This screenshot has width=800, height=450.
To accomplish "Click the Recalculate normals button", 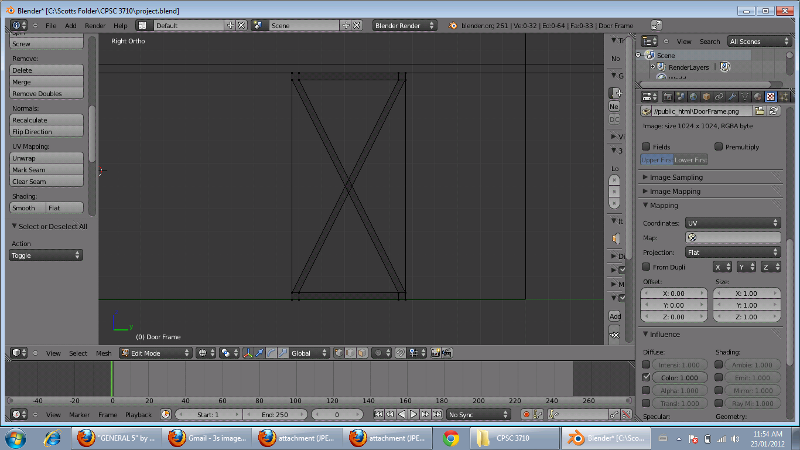I will 46,120.
